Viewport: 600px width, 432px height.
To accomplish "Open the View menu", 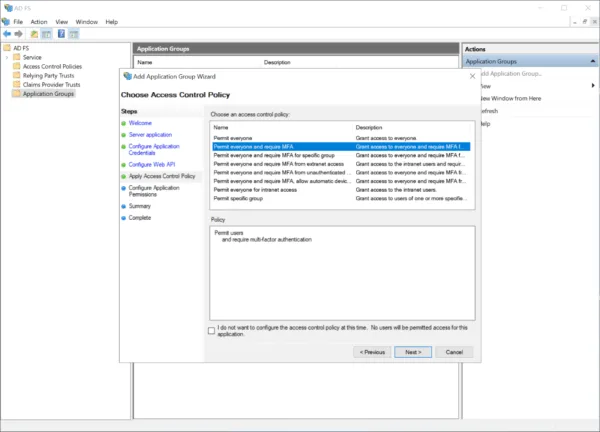I will [x=61, y=22].
